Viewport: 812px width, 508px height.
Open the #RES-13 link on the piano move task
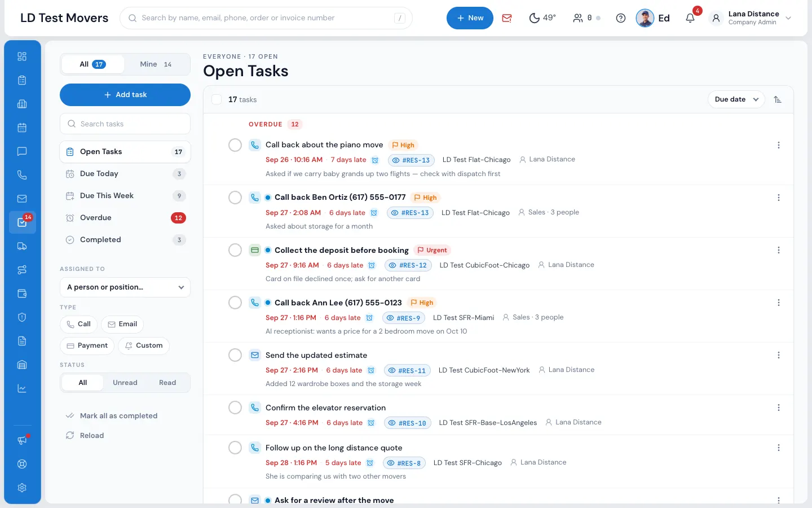[x=411, y=160]
